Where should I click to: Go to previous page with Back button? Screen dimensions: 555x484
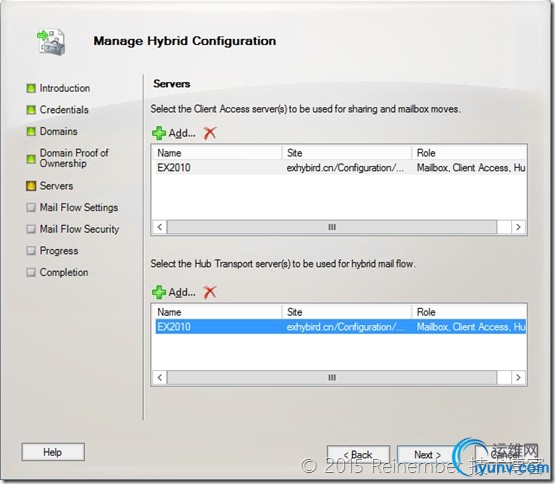click(x=358, y=455)
